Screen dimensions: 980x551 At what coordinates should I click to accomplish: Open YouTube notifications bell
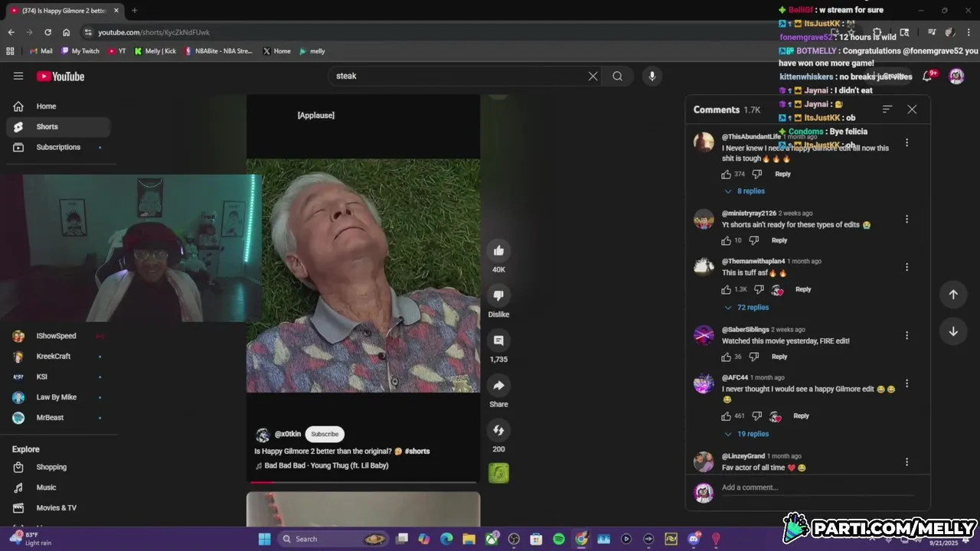coord(928,76)
